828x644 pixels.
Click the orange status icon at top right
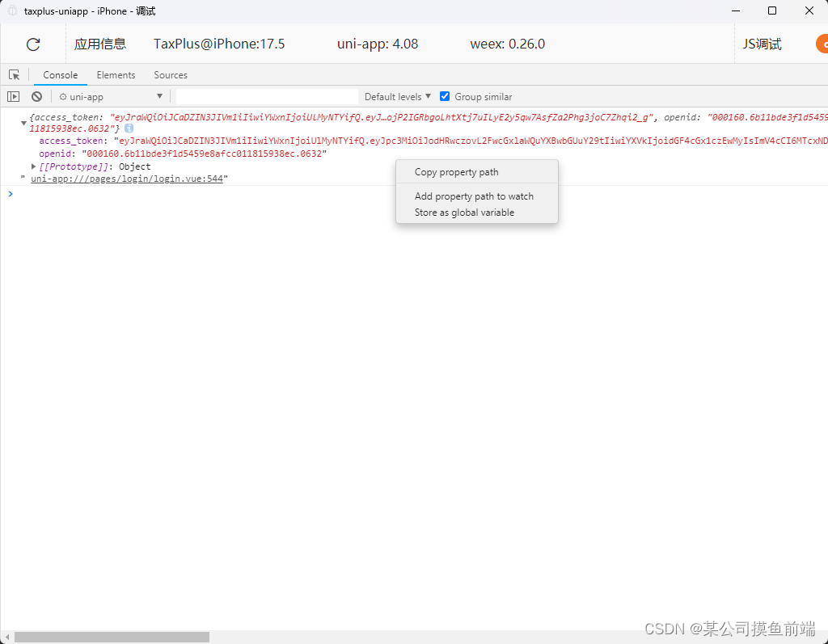coord(822,44)
